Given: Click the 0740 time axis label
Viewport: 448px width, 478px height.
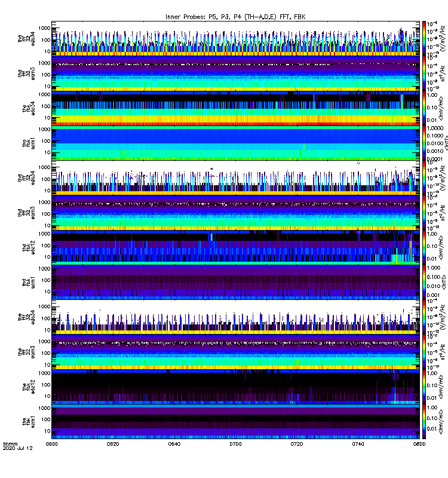Looking at the screenshot, I should click(x=358, y=444).
